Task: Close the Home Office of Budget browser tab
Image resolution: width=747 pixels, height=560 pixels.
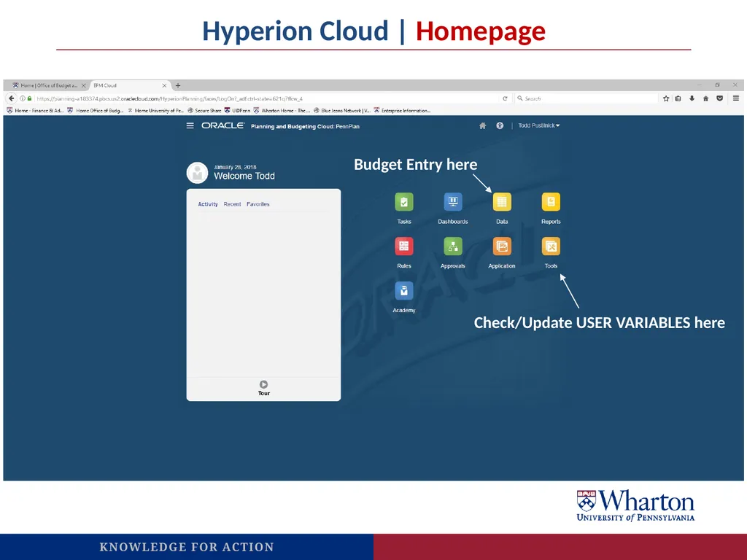Action: click(83, 86)
